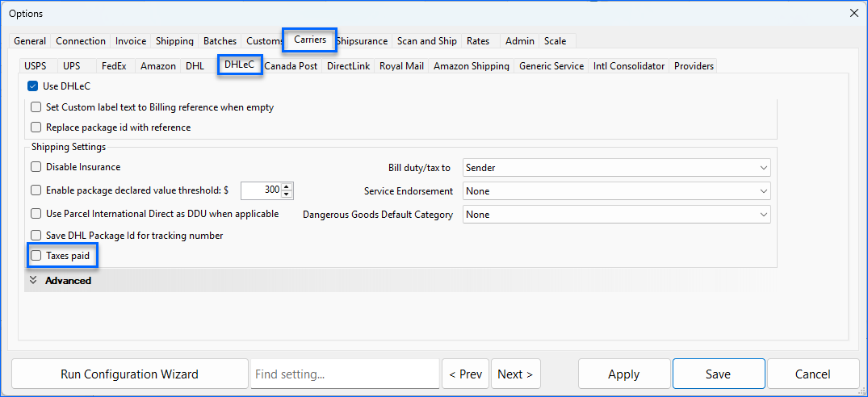This screenshot has height=397, width=868.
Task: Uncheck the Use DHLeC checkbox
Action: 33,86
